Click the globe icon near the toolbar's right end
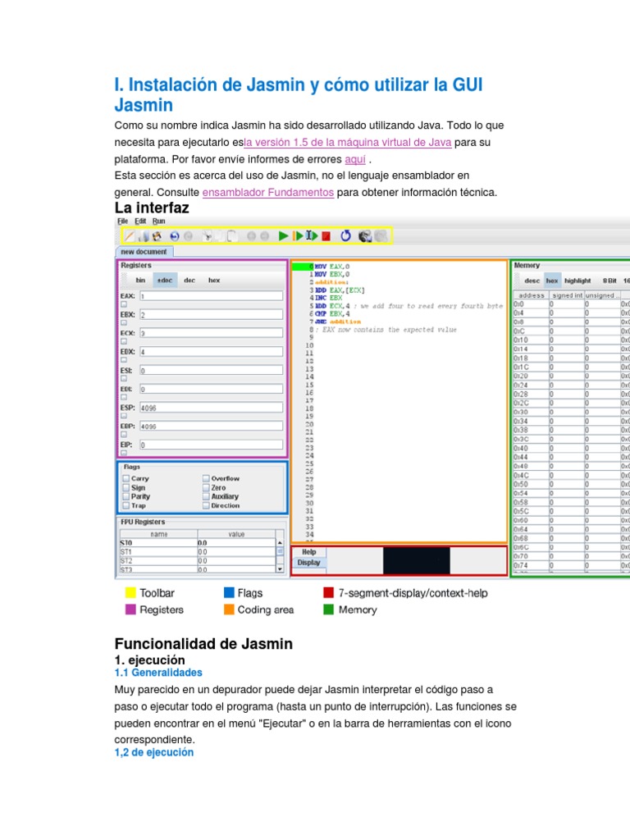 (365, 235)
